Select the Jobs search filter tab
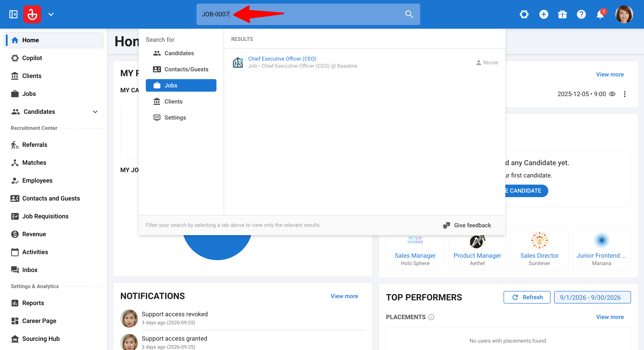Image resolution: width=644 pixels, height=350 pixels. click(181, 85)
